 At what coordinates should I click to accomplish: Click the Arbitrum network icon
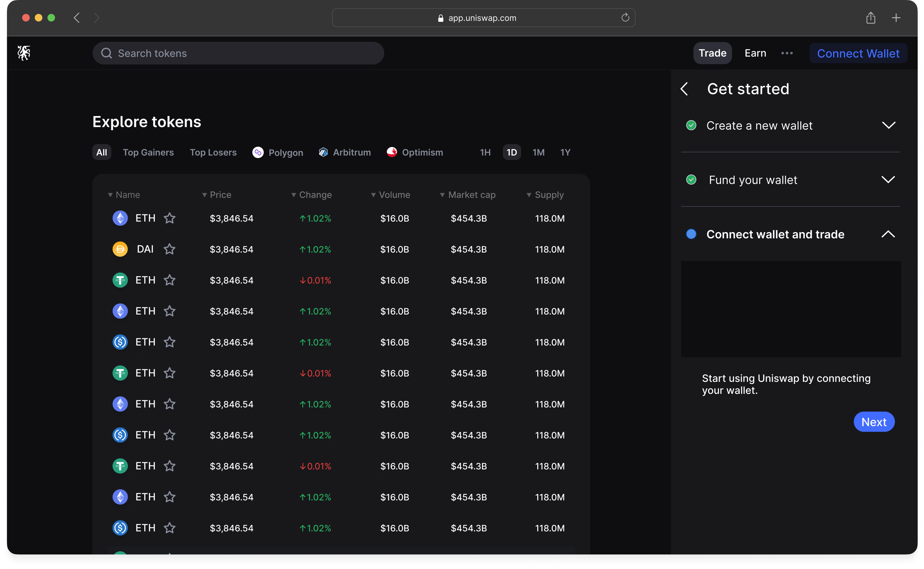click(x=323, y=152)
